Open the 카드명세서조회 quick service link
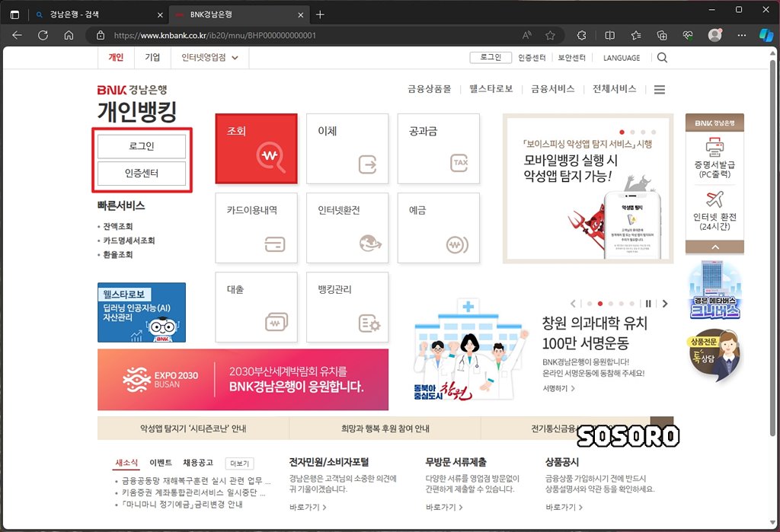 click(x=129, y=241)
